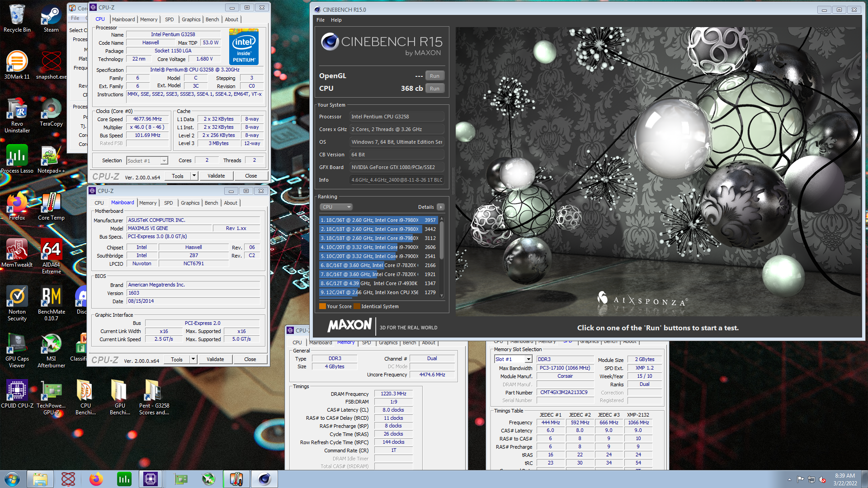Screen dimensions: 868x488
Task: Click Validate in Mainboard CPU-Z window
Action: click(215, 359)
